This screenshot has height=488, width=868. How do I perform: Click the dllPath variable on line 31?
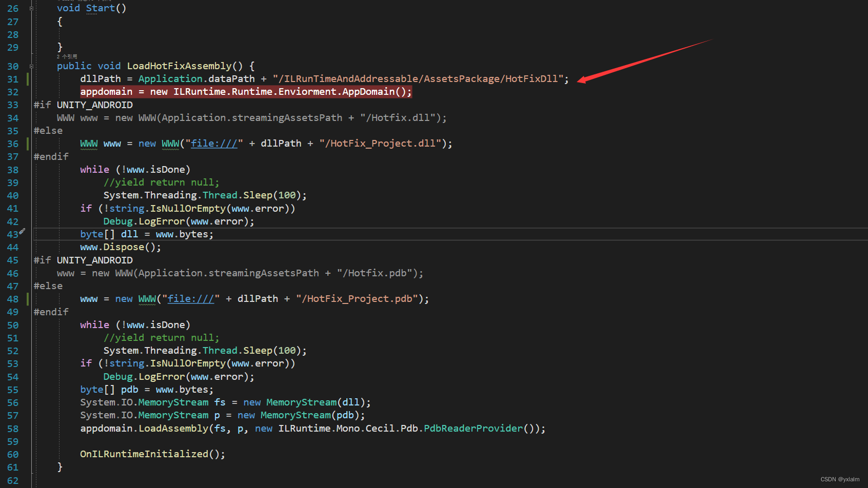(101, 79)
